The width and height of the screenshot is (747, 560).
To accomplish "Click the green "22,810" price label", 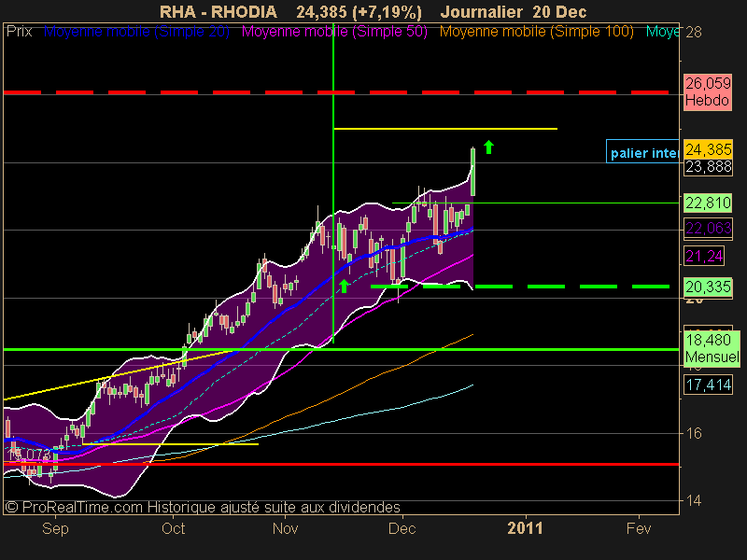I will tap(708, 203).
